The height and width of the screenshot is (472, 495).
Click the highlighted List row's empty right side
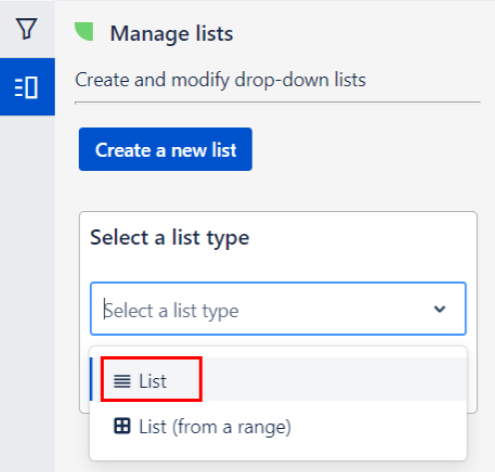point(333,379)
